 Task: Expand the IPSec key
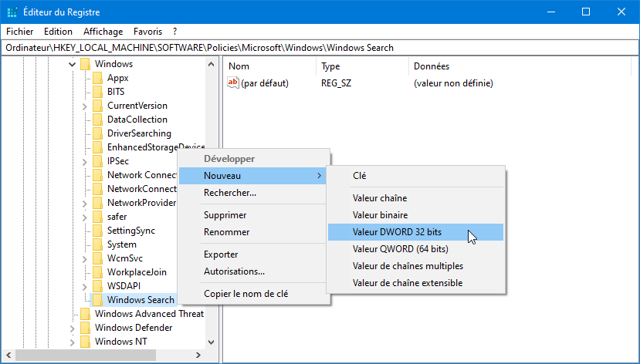tap(84, 162)
